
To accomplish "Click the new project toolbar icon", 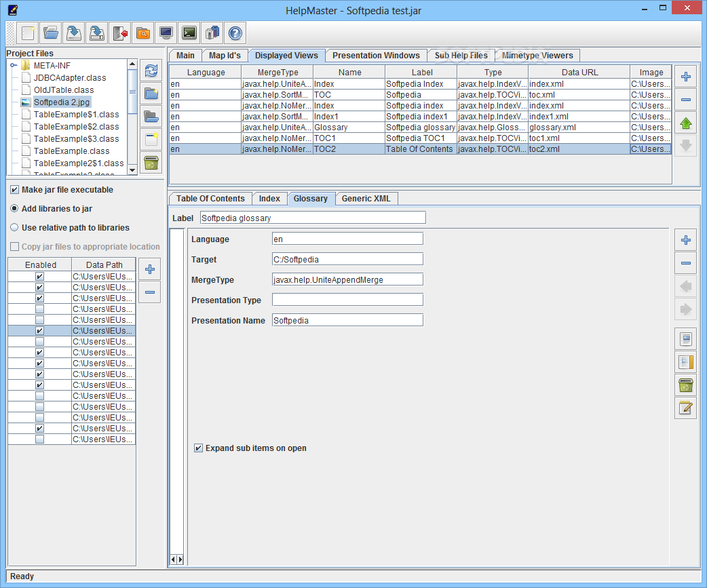I will [28, 33].
